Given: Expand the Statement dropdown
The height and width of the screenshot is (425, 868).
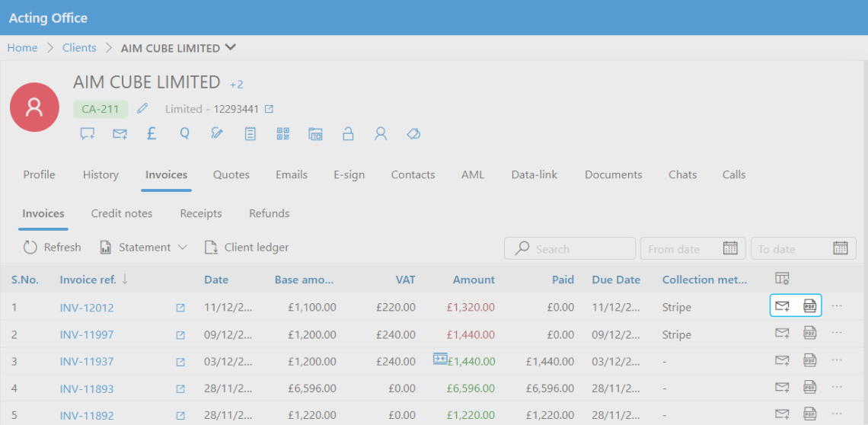Looking at the screenshot, I should [x=182, y=248].
